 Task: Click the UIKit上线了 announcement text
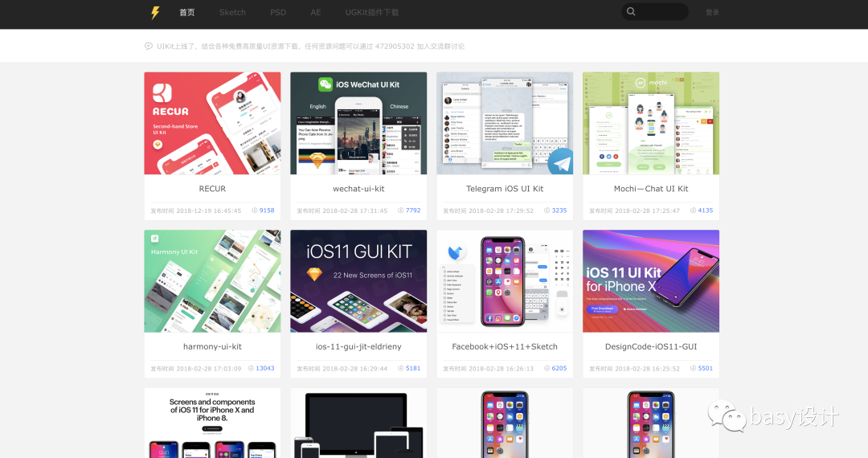310,47
